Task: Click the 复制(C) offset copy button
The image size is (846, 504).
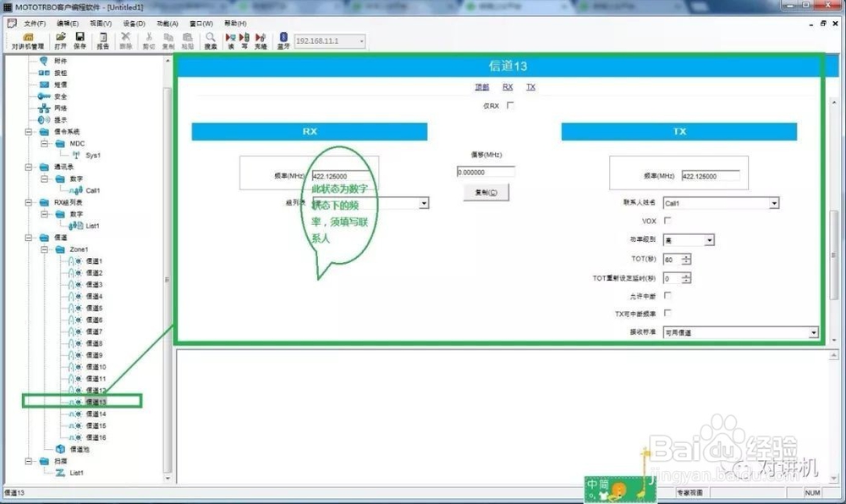Action: point(486,193)
